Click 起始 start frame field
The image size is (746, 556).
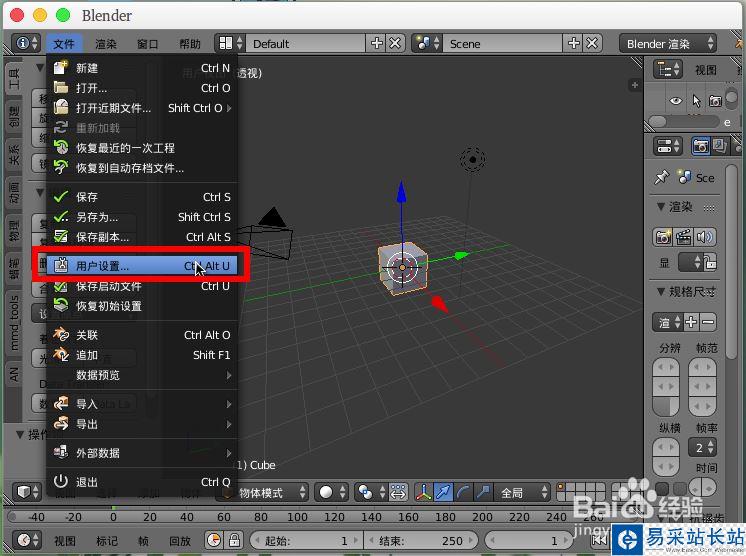tap(306, 541)
